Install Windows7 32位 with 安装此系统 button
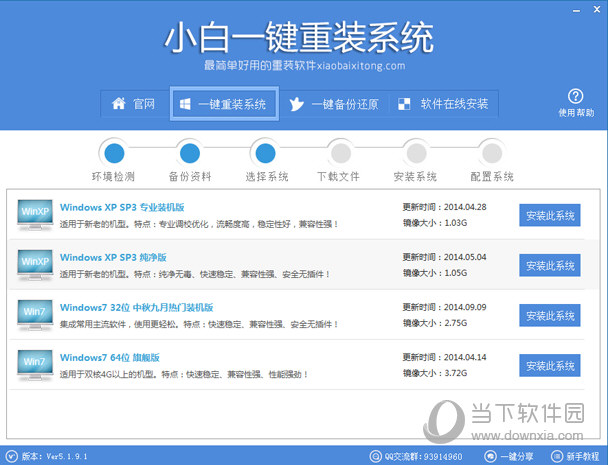 point(550,315)
